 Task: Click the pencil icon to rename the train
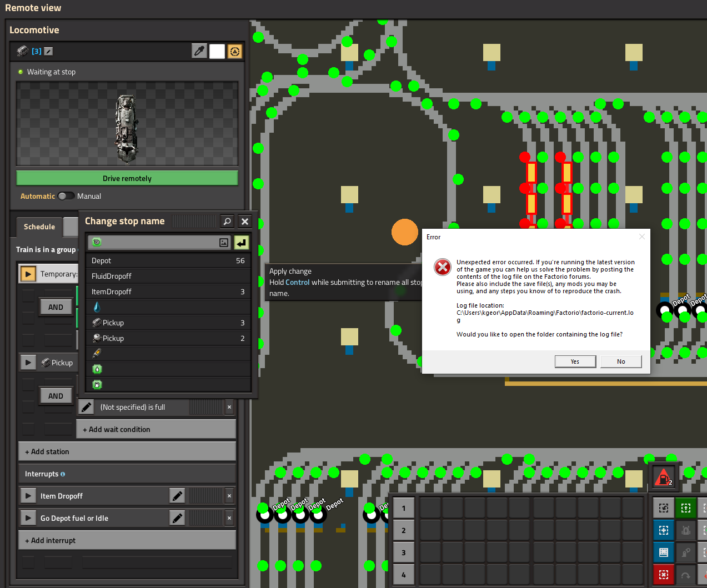point(49,51)
